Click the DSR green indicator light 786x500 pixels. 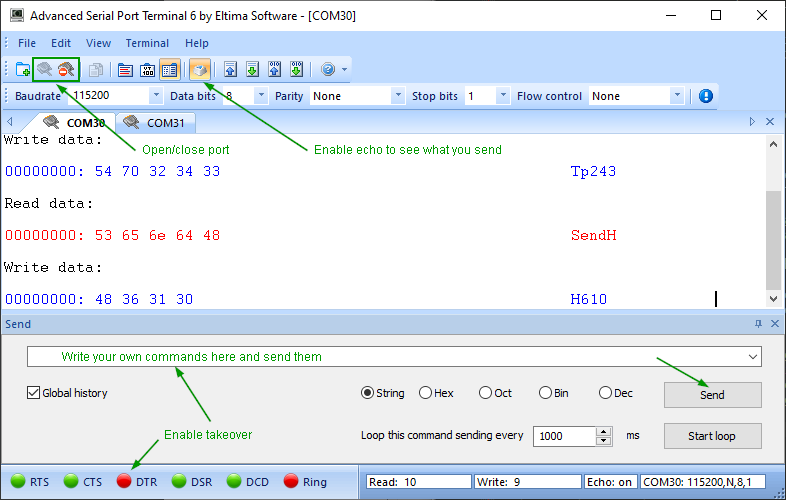(x=178, y=481)
